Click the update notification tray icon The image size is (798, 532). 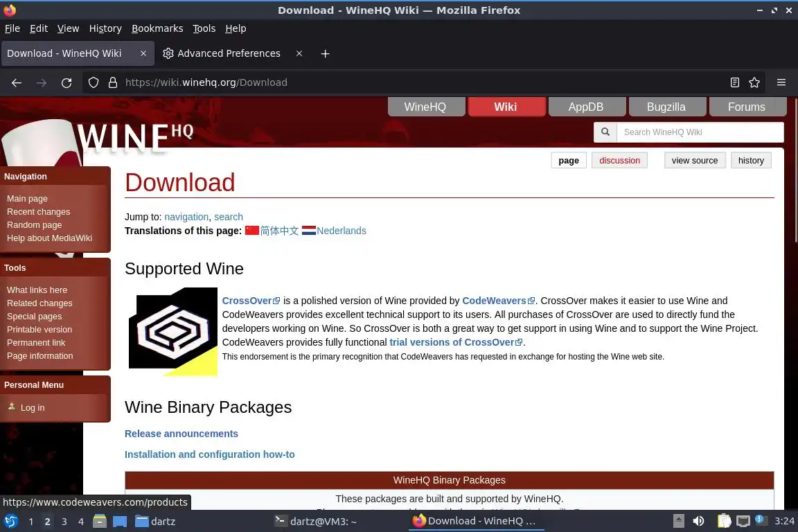(x=760, y=520)
